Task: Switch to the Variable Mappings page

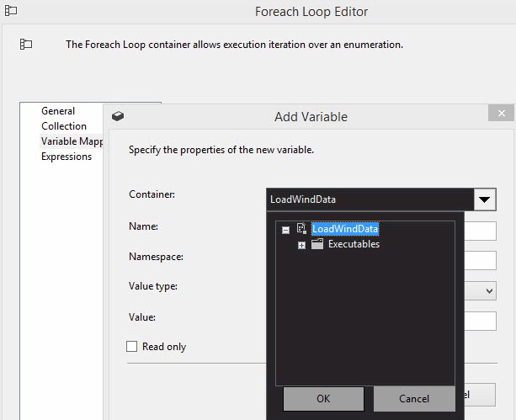Action: (x=72, y=141)
